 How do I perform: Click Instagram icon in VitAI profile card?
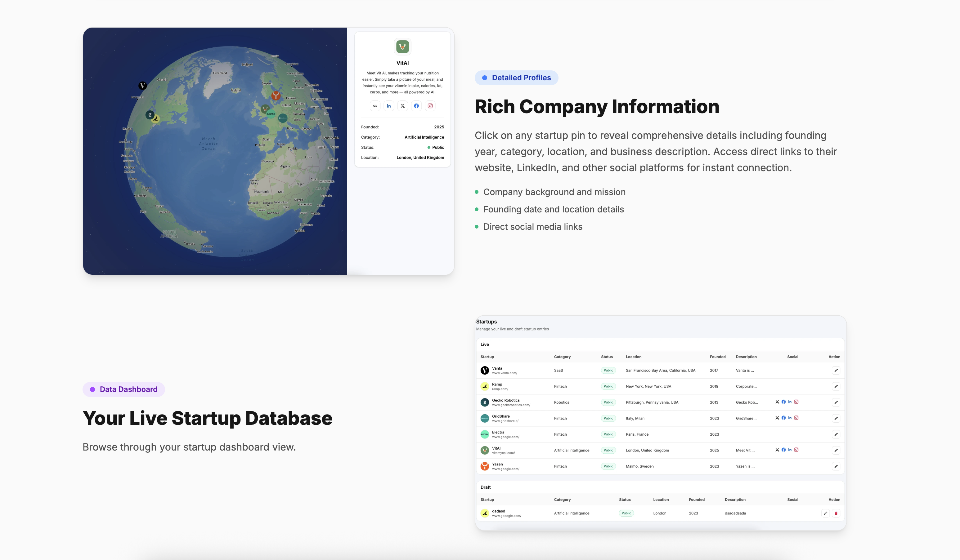(x=430, y=106)
